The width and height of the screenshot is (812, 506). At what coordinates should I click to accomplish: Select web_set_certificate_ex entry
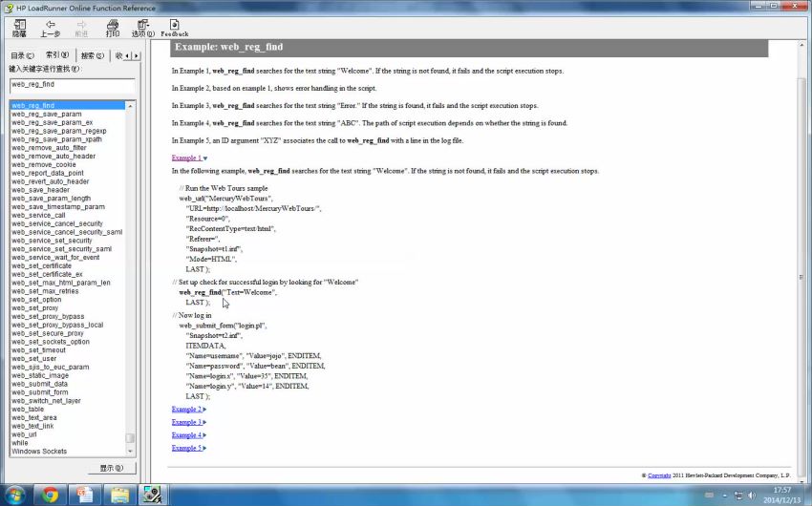pyautogui.click(x=47, y=274)
